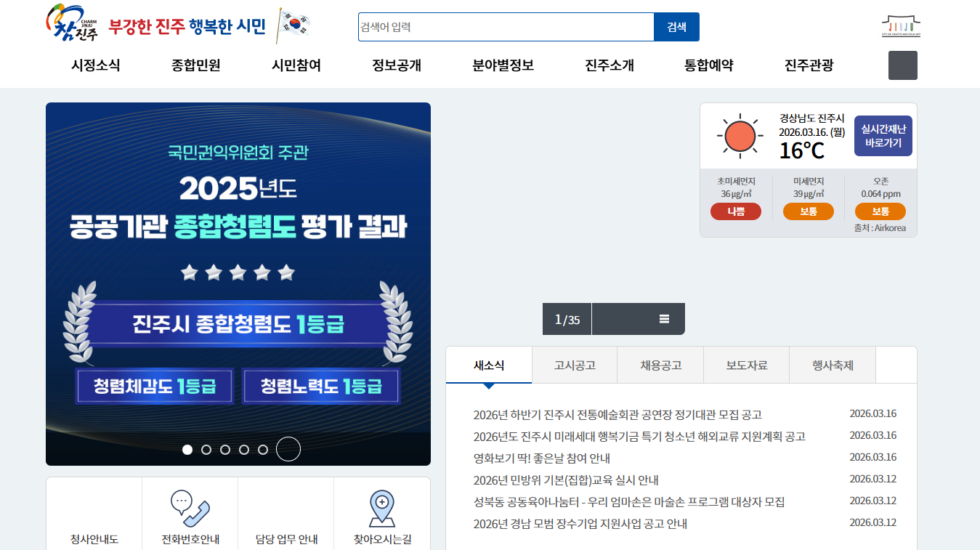Click the sun weather icon
The height and width of the screenshot is (550, 980).
click(x=740, y=136)
